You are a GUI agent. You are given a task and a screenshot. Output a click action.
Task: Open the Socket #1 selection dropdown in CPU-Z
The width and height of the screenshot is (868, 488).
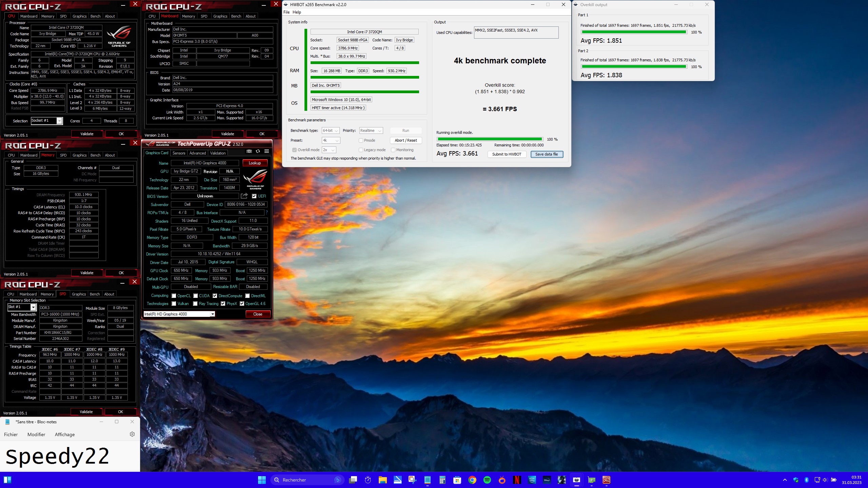point(47,121)
